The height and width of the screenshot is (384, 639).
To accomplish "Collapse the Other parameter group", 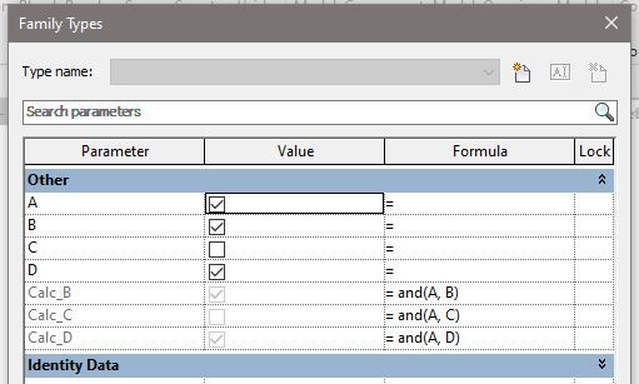I will 602,179.
